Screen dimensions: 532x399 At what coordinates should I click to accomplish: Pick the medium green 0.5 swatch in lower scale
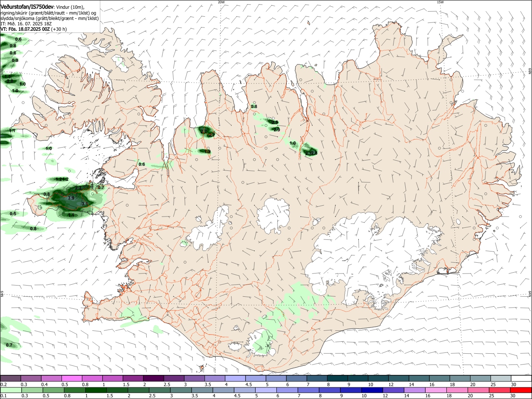click(53, 390)
